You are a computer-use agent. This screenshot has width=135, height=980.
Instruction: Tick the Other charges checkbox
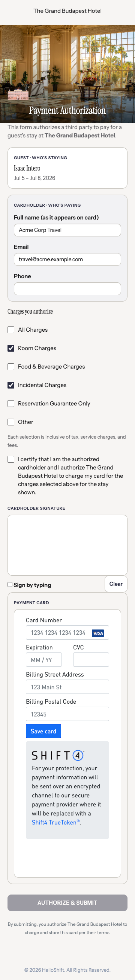click(11, 422)
